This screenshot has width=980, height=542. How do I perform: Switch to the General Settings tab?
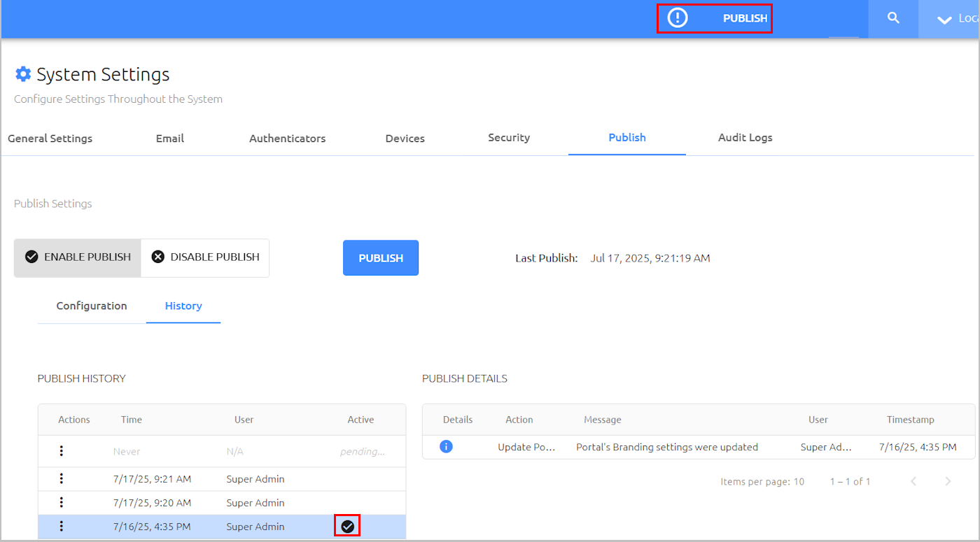(x=50, y=138)
